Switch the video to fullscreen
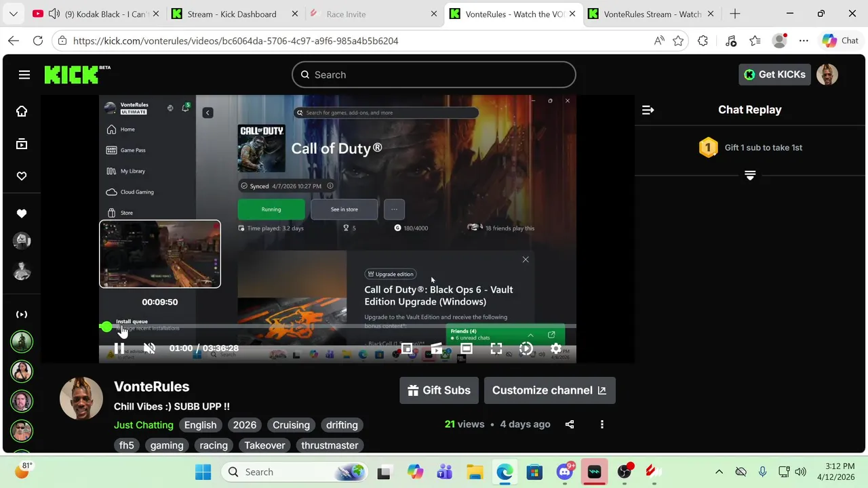 click(x=496, y=348)
